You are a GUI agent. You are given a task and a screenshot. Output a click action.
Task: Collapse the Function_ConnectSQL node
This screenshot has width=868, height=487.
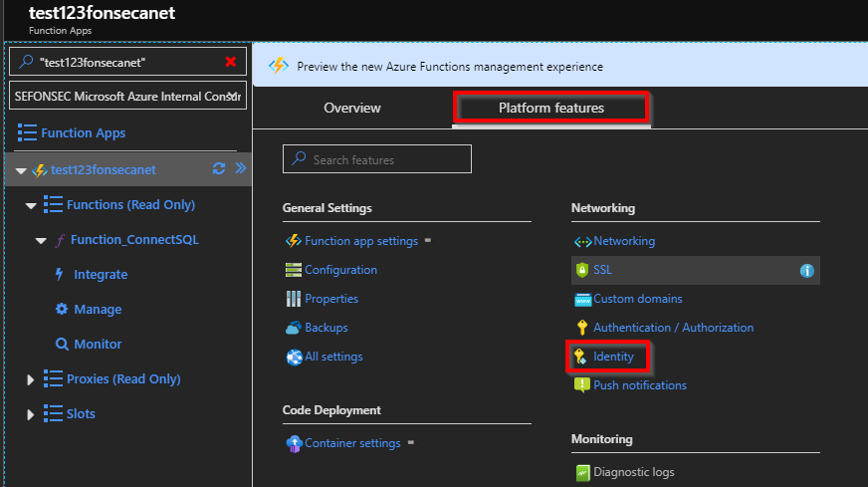(42, 241)
